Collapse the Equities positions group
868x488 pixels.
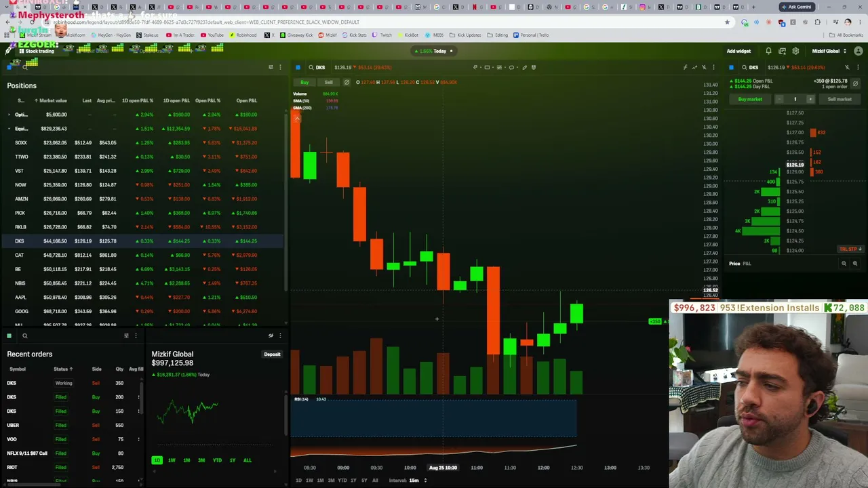(x=9, y=129)
